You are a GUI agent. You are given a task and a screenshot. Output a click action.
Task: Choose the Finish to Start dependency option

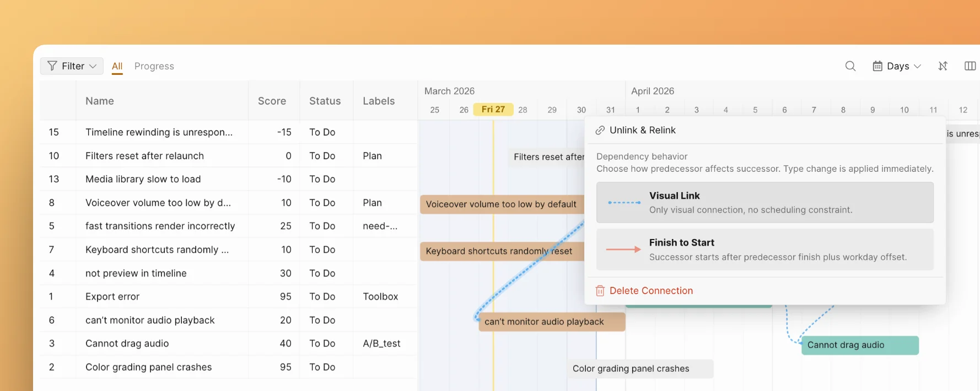click(764, 249)
